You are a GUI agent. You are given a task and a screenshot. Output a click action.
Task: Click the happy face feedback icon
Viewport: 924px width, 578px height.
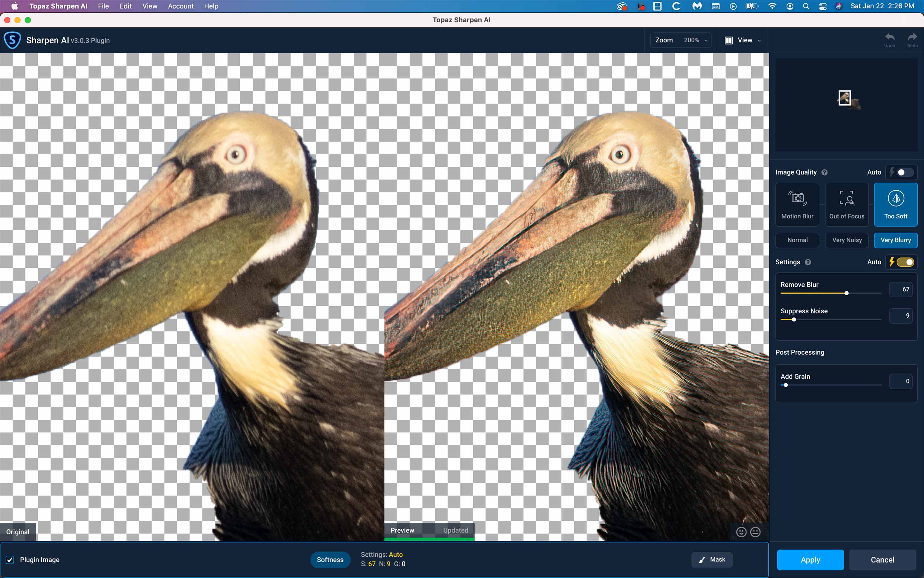741,532
